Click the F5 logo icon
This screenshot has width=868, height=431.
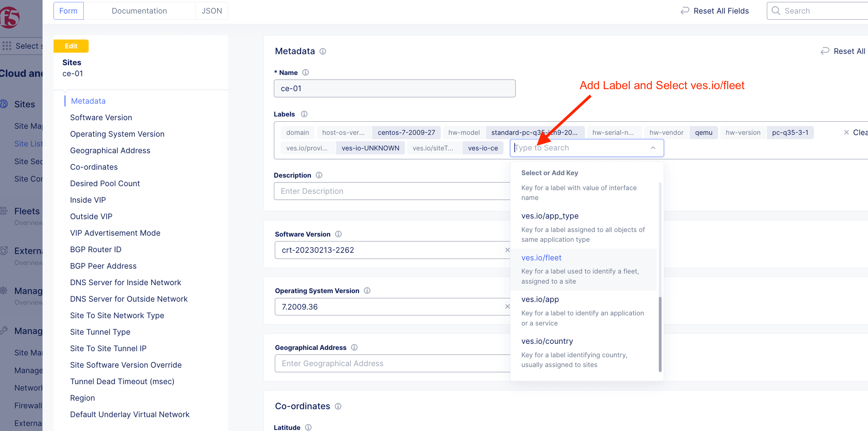(x=9, y=17)
